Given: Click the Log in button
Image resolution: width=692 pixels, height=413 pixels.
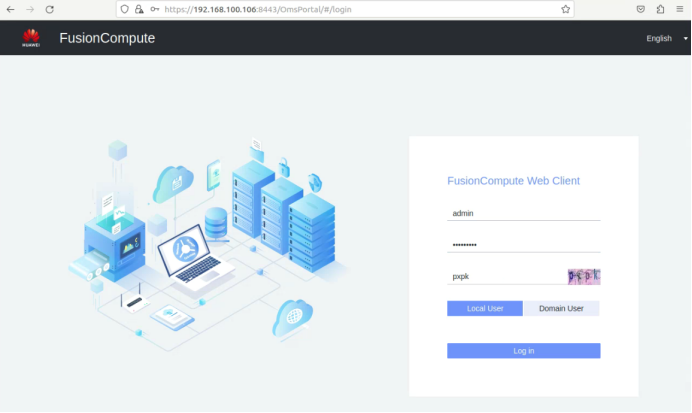Looking at the screenshot, I should pyautogui.click(x=523, y=351).
